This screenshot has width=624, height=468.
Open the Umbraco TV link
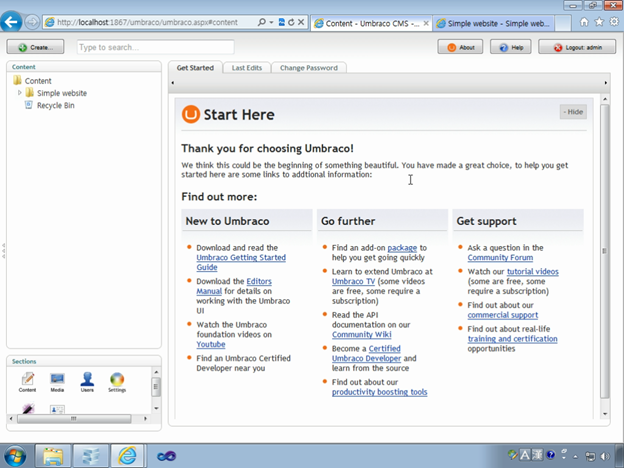[353, 281]
